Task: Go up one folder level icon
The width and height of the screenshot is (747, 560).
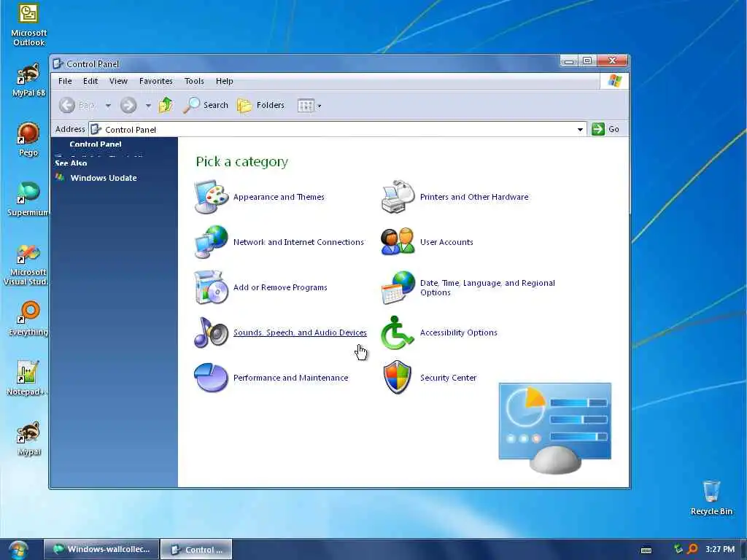Action: point(166,105)
